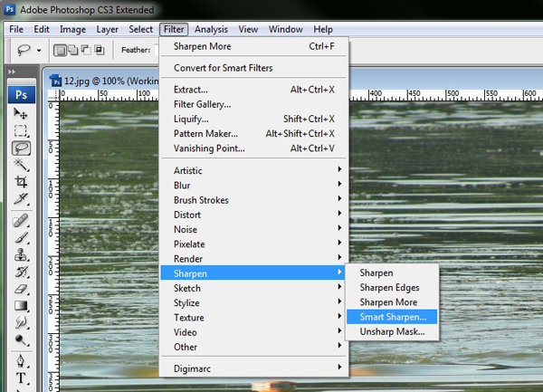This screenshot has height=392, width=543.
Task: Open the Select menu
Action: tap(140, 30)
